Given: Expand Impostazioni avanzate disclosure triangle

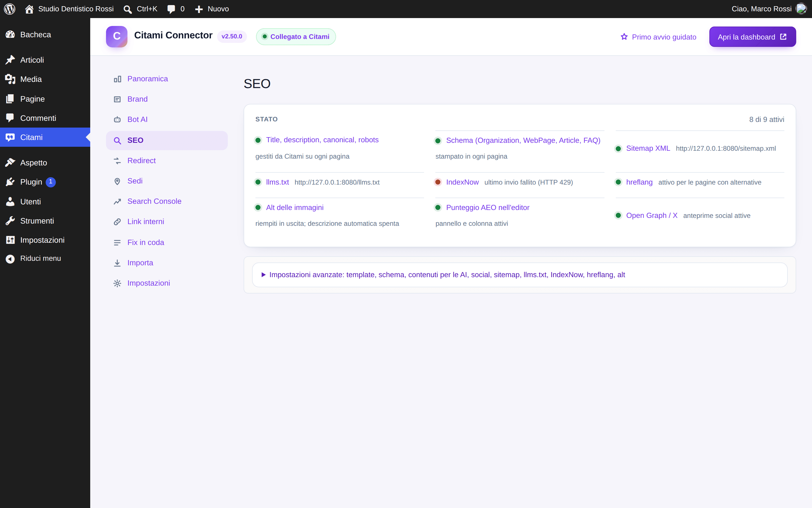Looking at the screenshot, I should click(x=264, y=275).
